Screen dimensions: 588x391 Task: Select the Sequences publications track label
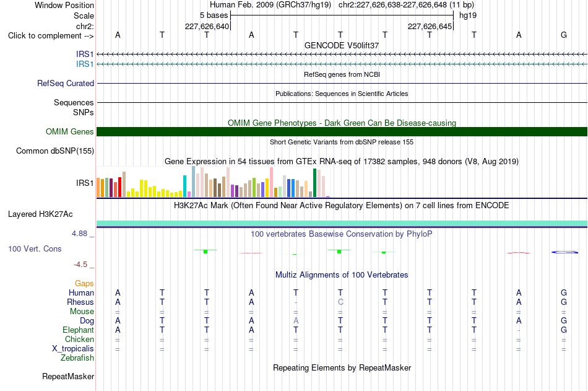pos(74,102)
